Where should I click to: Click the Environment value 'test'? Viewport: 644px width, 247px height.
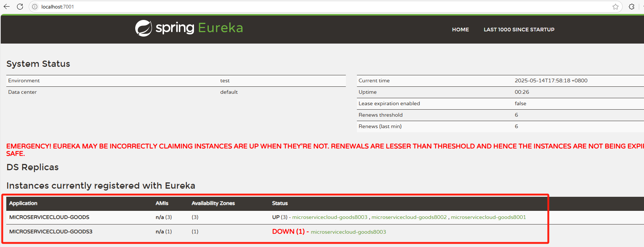(225, 80)
